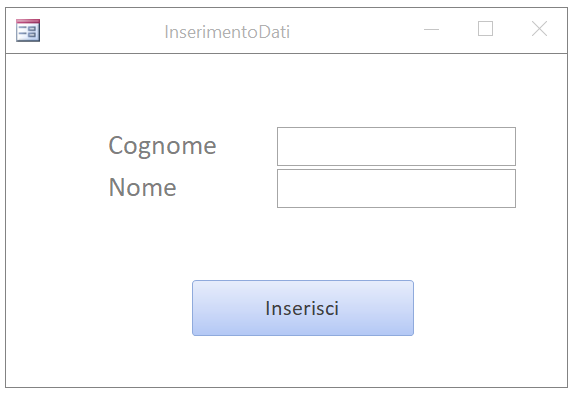Minimize the InserimentoDati window

coord(431,29)
